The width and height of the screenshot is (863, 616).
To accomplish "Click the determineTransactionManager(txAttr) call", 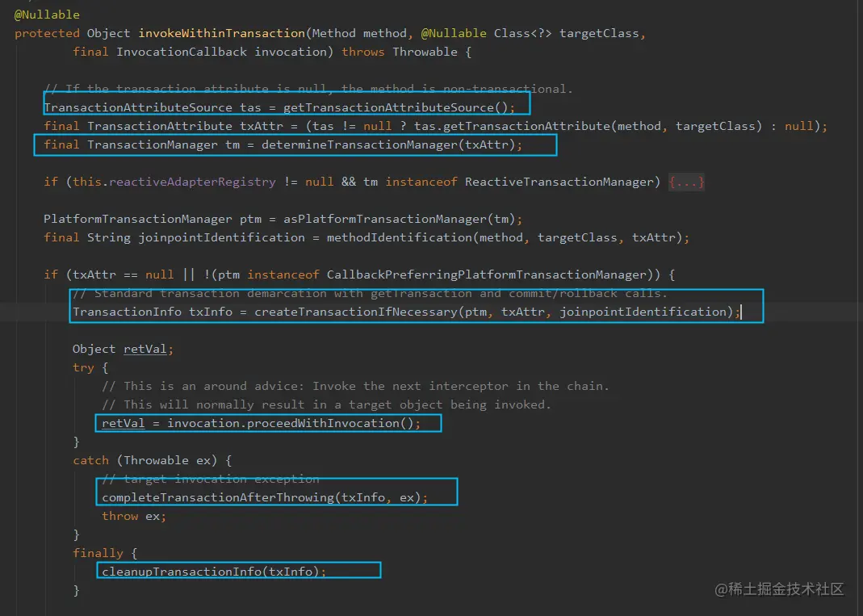I will click(388, 145).
